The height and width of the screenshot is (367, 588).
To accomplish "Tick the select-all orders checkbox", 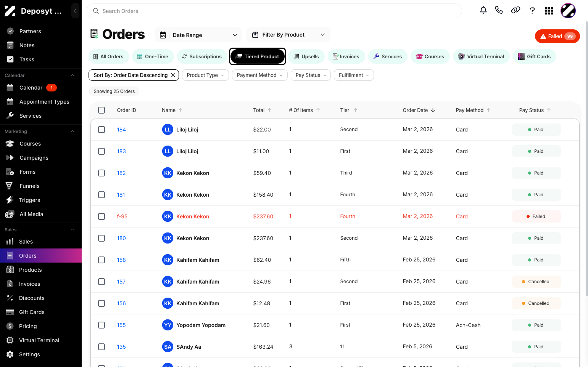I will coord(101,110).
